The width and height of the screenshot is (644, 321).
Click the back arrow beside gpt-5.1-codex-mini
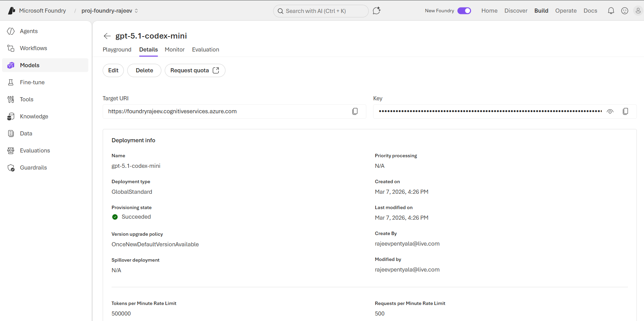click(x=107, y=36)
